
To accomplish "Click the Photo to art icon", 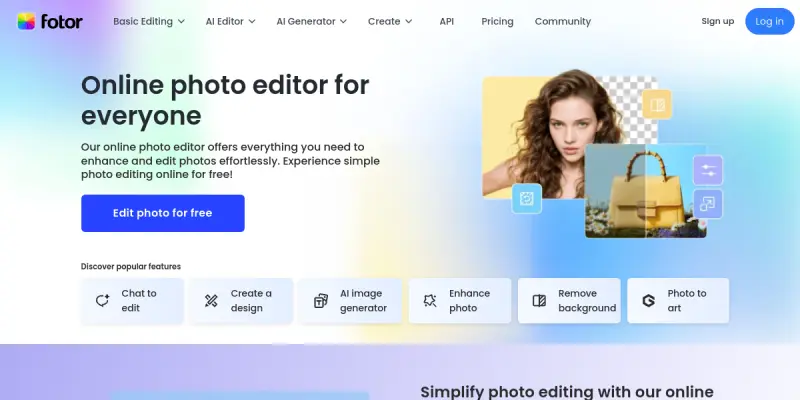I will 648,301.
